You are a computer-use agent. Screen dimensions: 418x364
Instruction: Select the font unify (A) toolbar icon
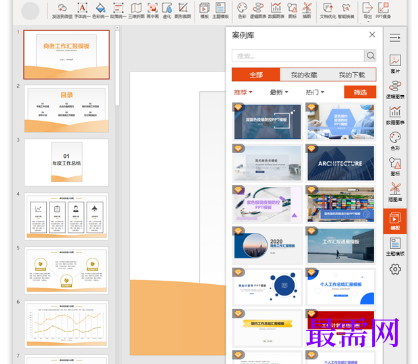tap(82, 8)
